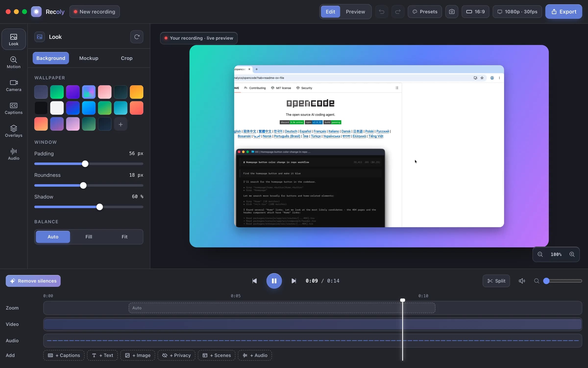Image resolution: width=588 pixels, height=368 pixels.
Task: Set balance to Fill
Action: click(89, 237)
